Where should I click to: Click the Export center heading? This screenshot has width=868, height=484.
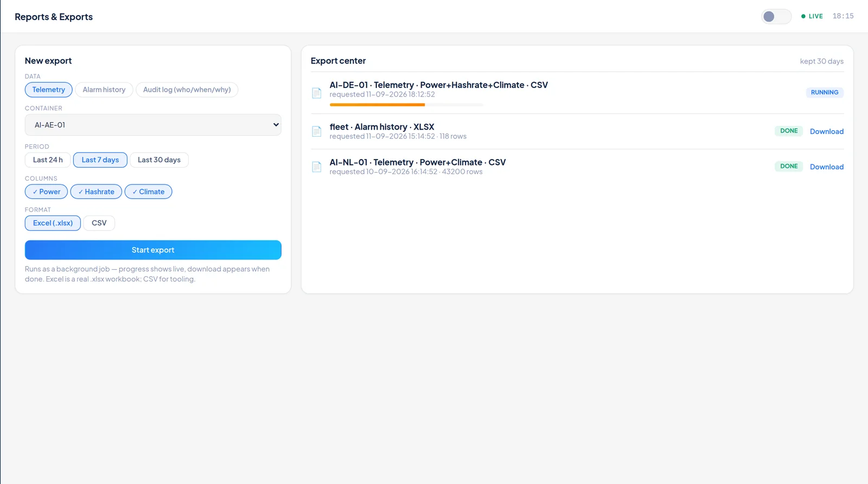(x=339, y=61)
